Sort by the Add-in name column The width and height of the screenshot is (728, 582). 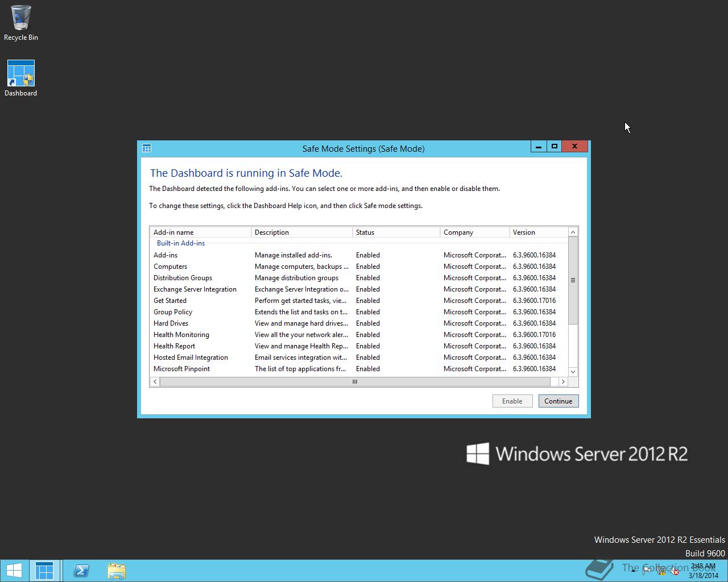point(201,232)
